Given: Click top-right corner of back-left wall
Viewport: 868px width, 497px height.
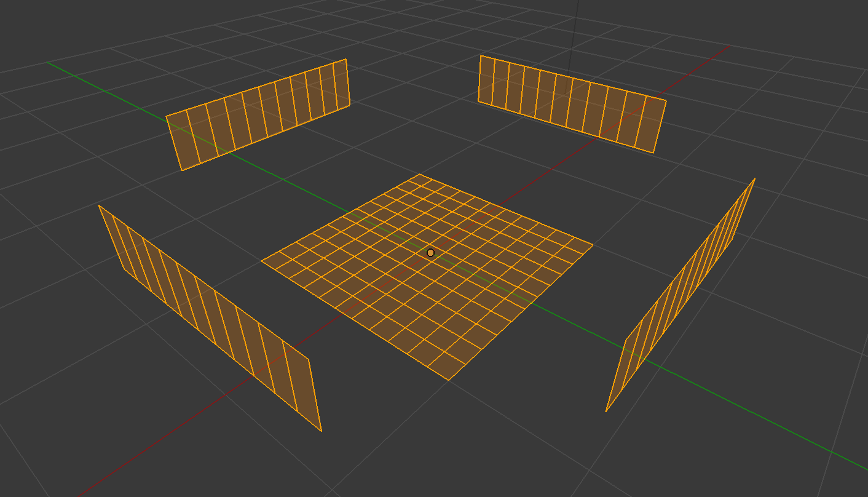Looking at the screenshot, I should [x=346, y=60].
